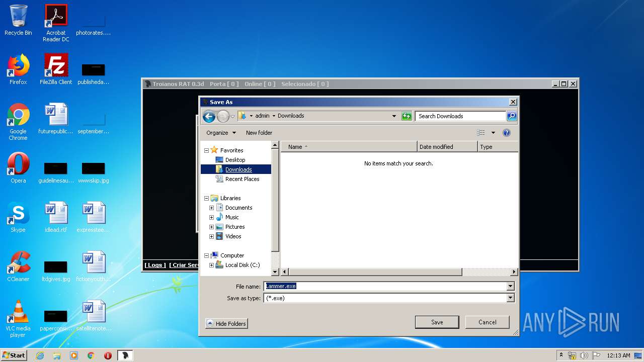Open the address bar history dropdown
This screenshot has height=362, width=644.
click(x=394, y=116)
